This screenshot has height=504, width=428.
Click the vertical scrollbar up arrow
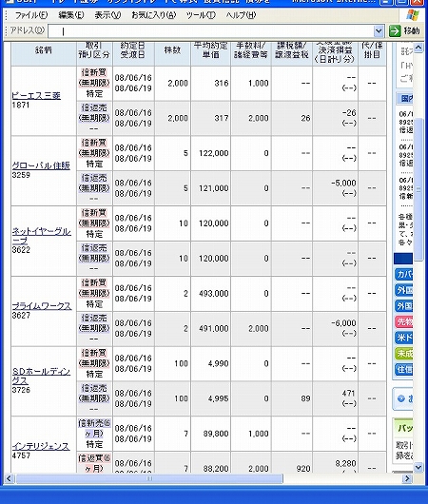tap(418, 48)
